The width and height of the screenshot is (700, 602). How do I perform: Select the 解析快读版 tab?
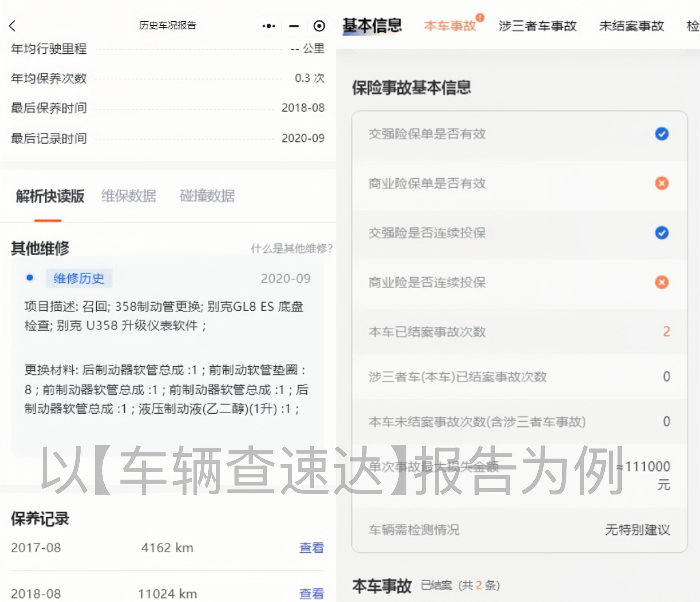[x=50, y=196]
